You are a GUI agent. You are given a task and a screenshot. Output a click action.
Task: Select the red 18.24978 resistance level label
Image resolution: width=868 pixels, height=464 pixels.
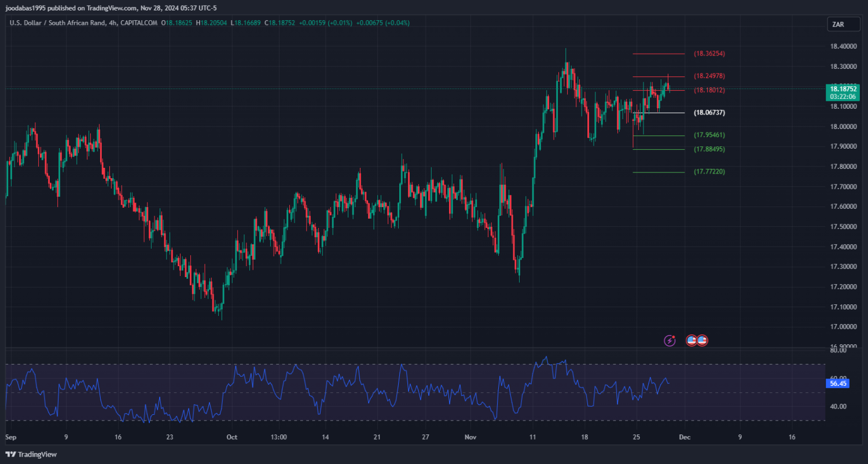tap(709, 76)
